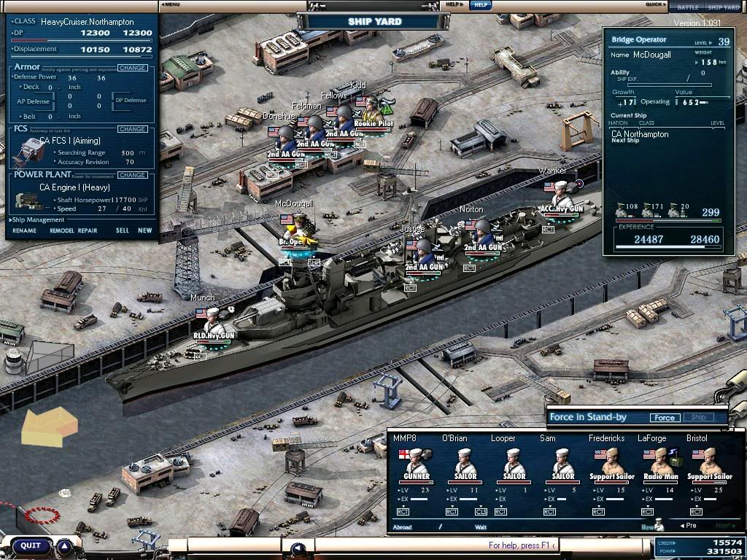Select AA gunner Fellows on the dock
Screen dimensions: 747x560
[x=344, y=121]
